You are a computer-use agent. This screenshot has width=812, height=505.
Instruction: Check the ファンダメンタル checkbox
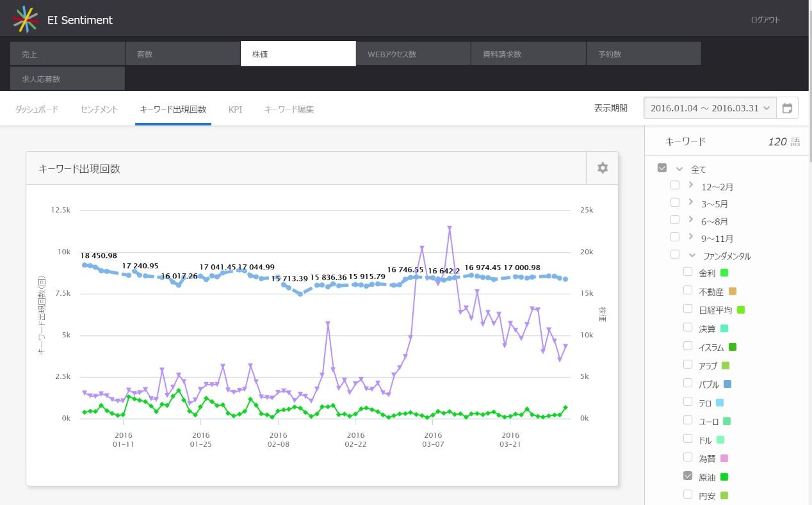pyautogui.click(x=675, y=254)
